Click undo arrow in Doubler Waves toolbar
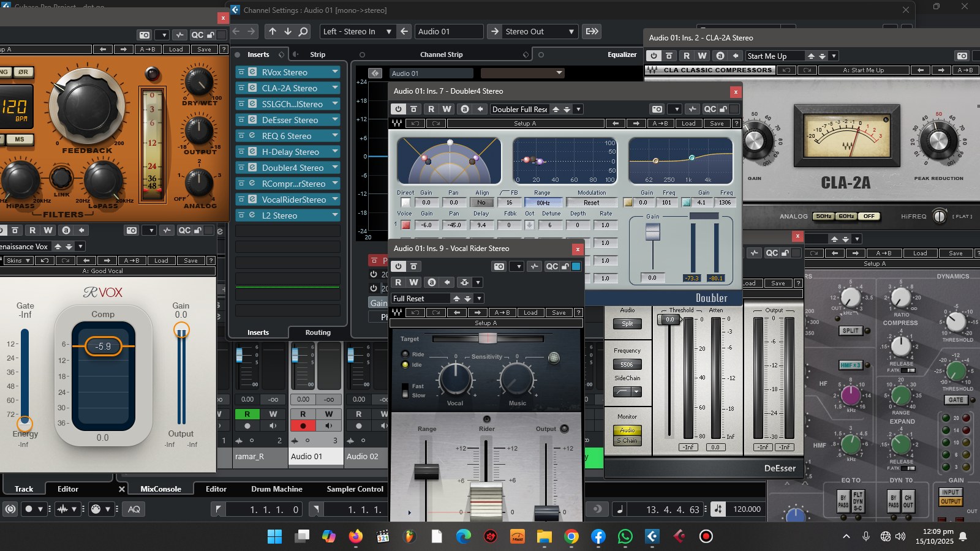 point(416,124)
